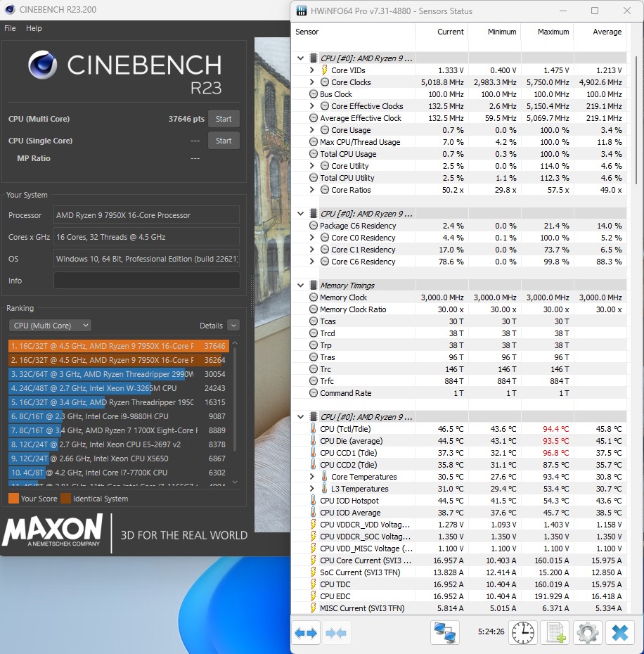Screen dimensions: 644x654
Task: Open HWiNFO sensor settings gear
Action: [x=587, y=633]
